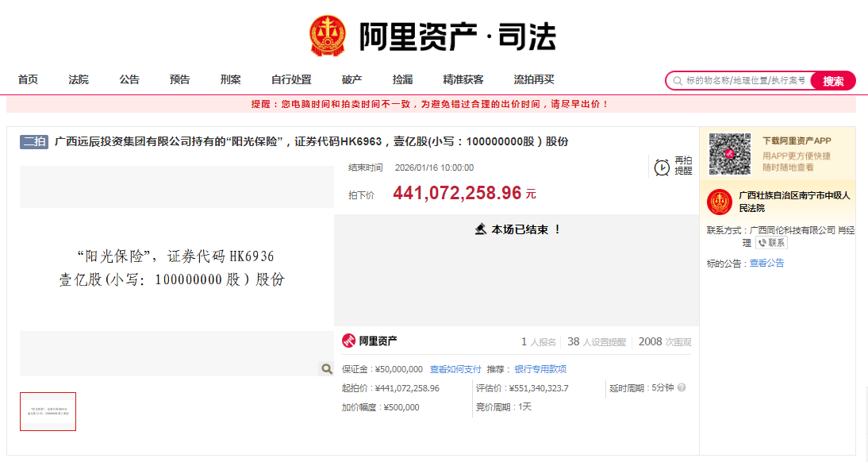This screenshot has height=462, width=868.
Task: Select the item image thumbnail
Action: [x=48, y=411]
